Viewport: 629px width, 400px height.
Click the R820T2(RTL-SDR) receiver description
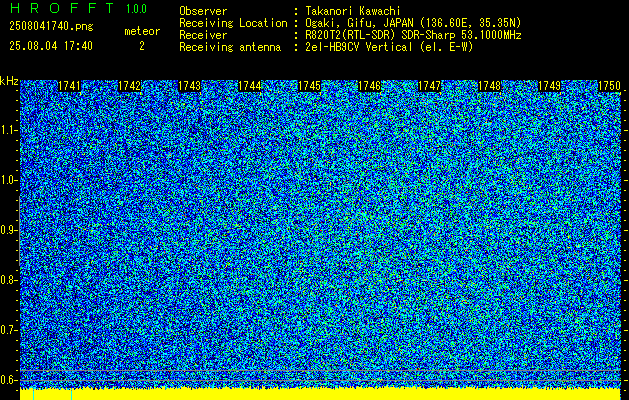pyautogui.click(x=413, y=35)
